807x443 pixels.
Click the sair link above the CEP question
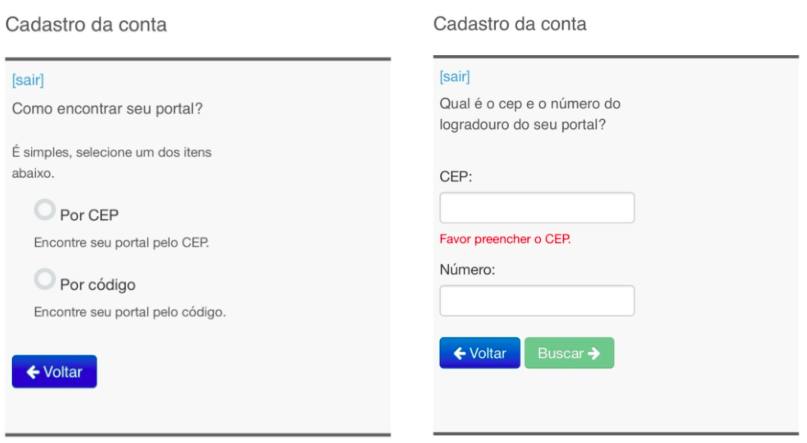454,77
